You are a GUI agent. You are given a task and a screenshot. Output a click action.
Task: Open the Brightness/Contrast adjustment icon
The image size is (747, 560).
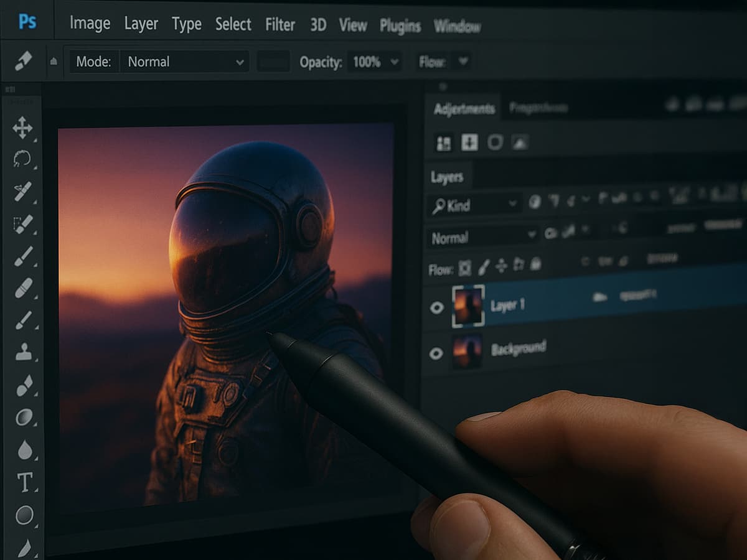pos(443,142)
